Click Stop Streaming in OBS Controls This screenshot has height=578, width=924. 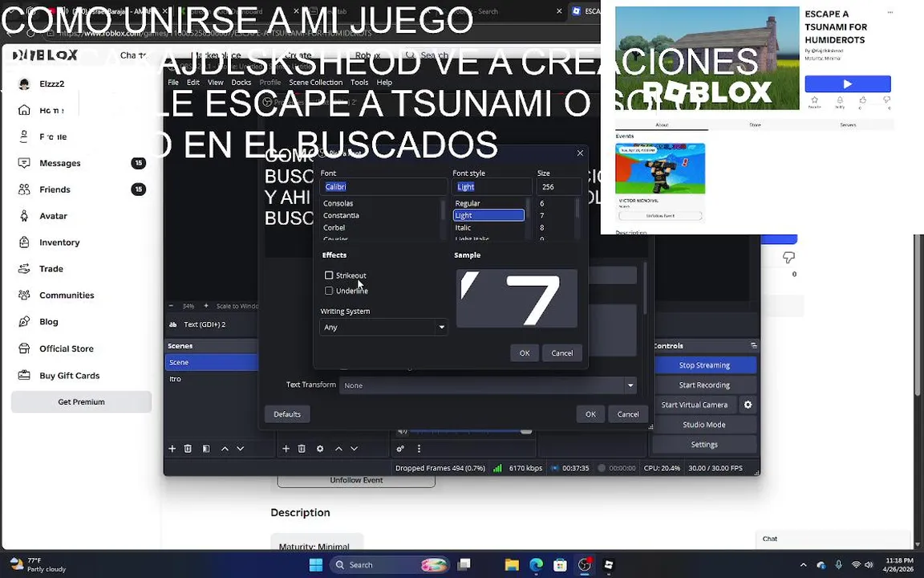(704, 365)
